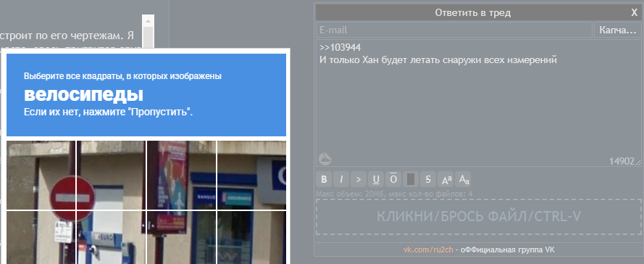Open the vk.com/ru2ch link

[x=428, y=249]
